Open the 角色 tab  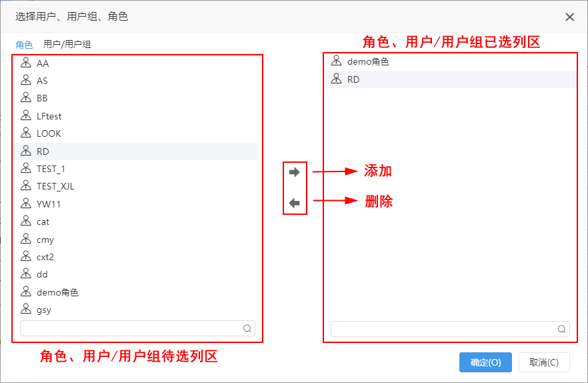24,45
